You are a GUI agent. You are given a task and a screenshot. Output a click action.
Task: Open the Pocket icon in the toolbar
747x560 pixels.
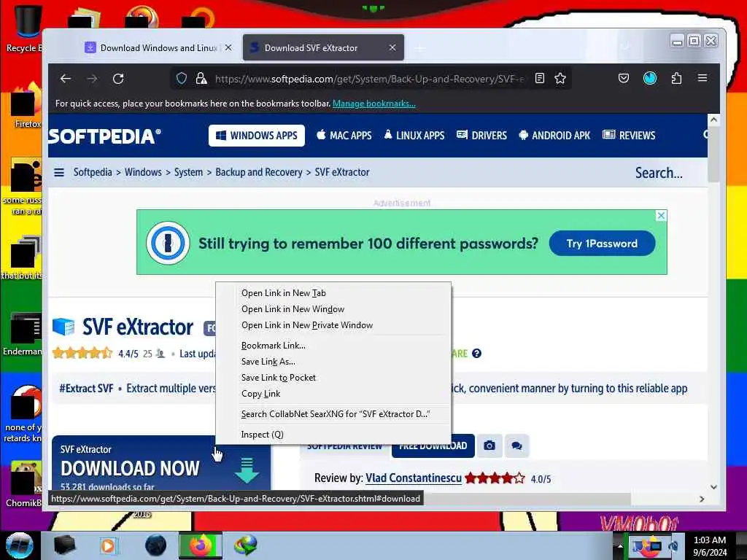click(x=624, y=78)
